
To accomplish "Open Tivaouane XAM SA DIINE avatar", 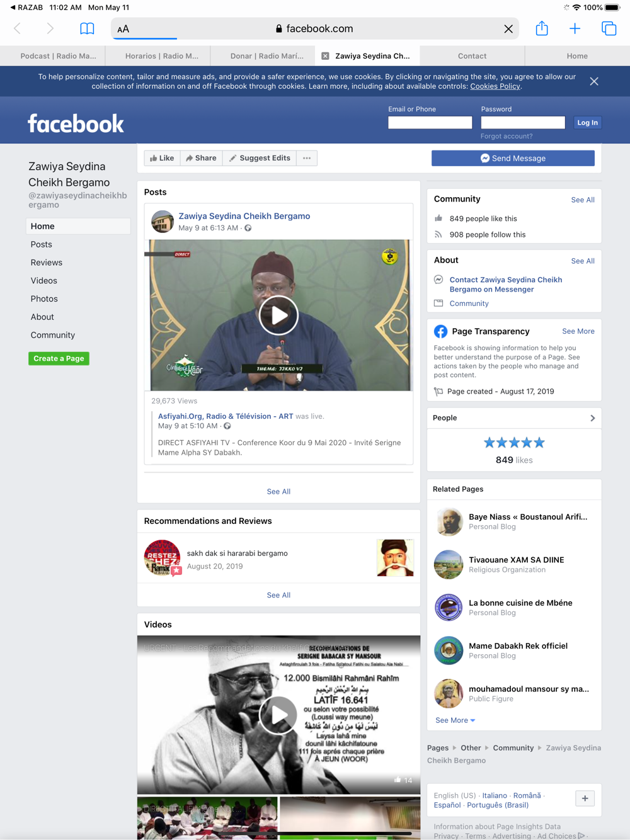I will click(x=449, y=564).
